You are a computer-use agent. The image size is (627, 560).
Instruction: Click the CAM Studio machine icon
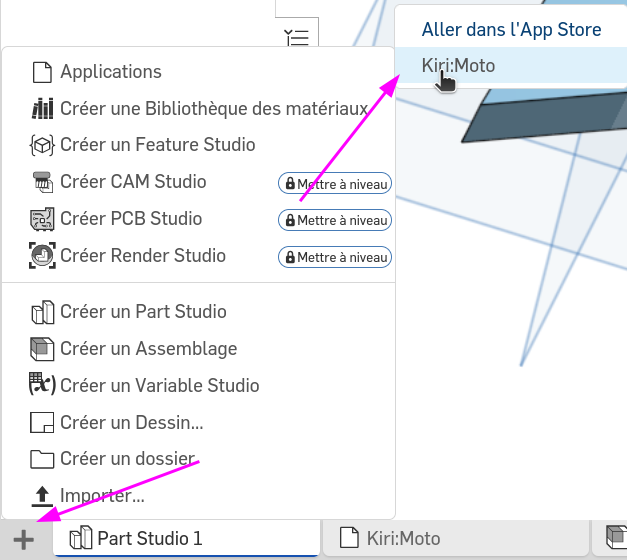click(42, 182)
